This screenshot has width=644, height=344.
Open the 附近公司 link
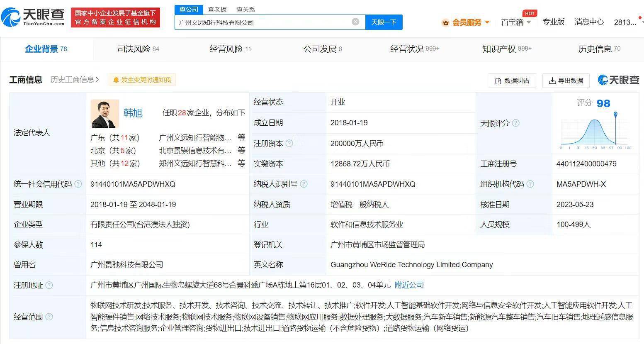[x=409, y=285]
